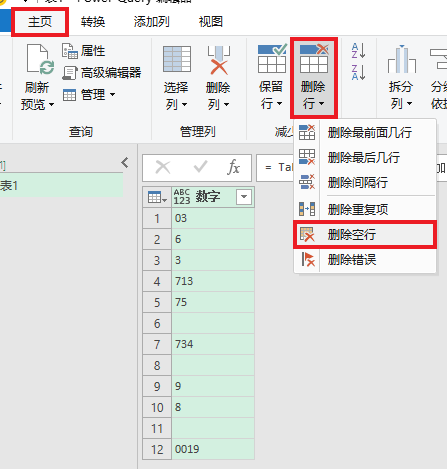Click the 删除列 icon
The width and height of the screenshot is (447, 469).
click(218, 60)
